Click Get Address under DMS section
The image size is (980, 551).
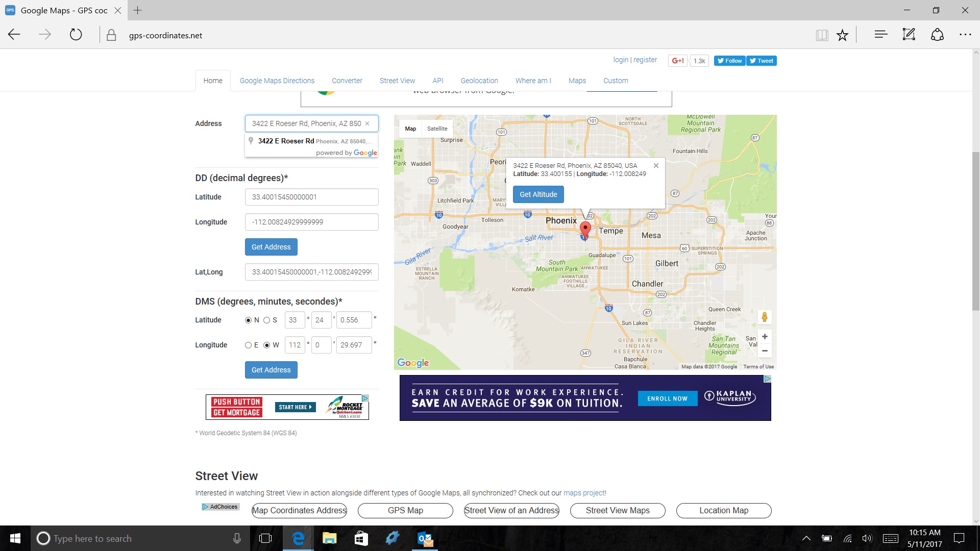click(x=271, y=370)
